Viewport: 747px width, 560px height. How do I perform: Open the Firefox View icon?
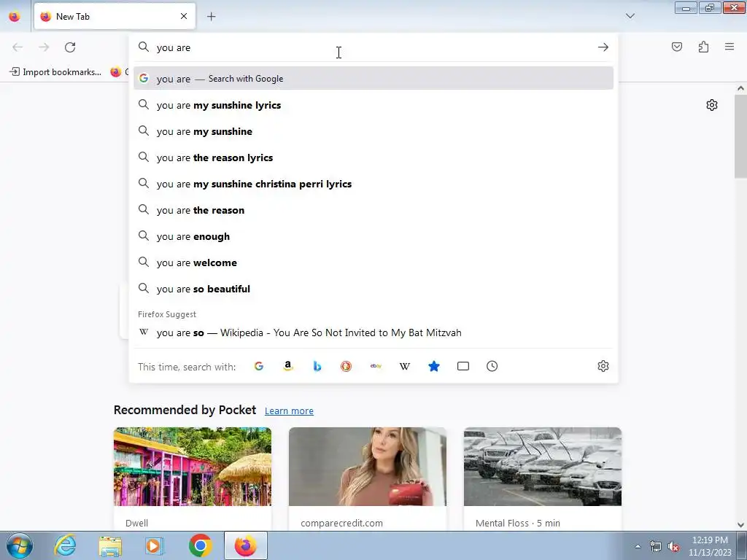(x=15, y=16)
